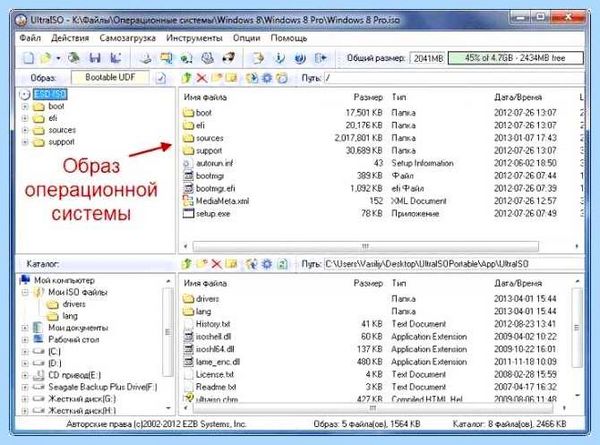This screenshot has width=600, height=445.
Task: Click the red X delete in image toolbar
Action: (202, 78)
